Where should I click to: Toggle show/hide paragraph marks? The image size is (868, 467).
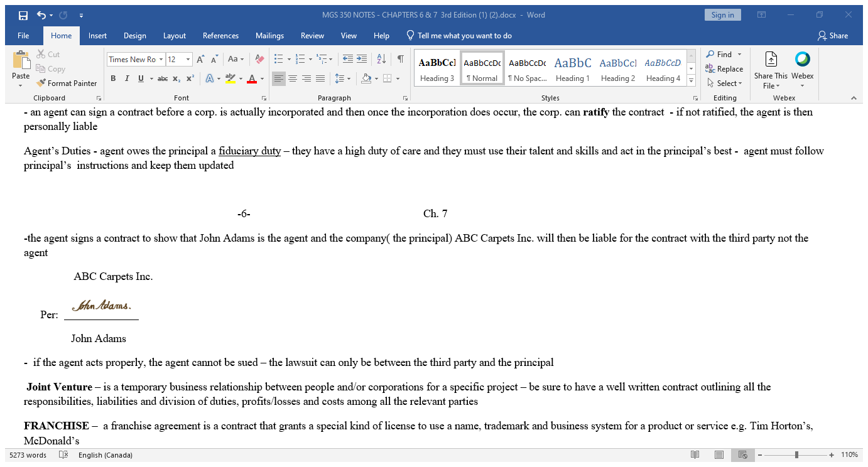pyautogui.click(x=400, y=59)
